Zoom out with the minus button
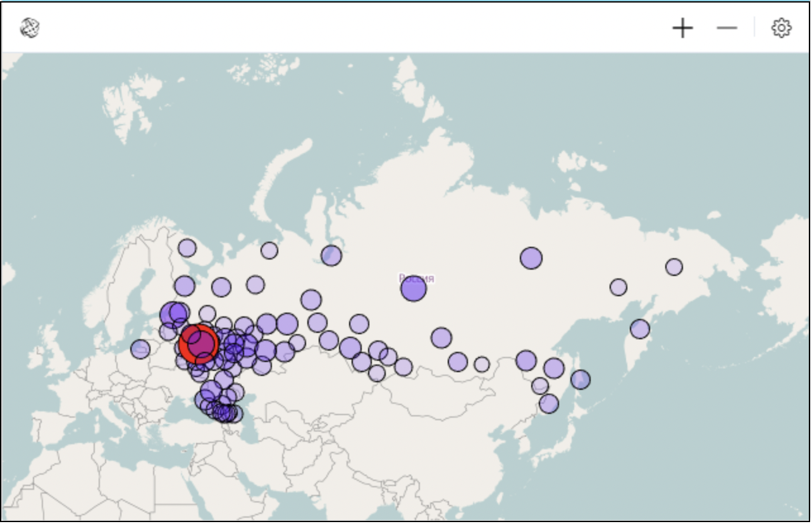This screenshot has height=524, width=812. click(727, 28)
